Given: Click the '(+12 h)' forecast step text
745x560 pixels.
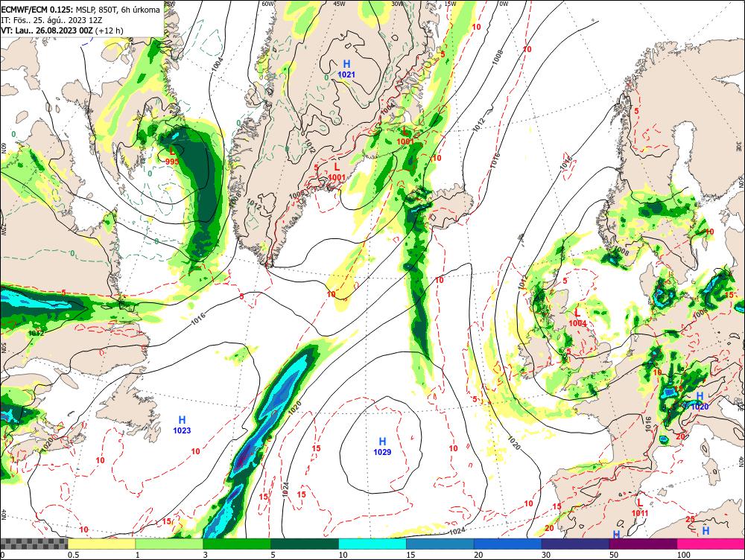Looking at the screenshot, I should 109,31.
